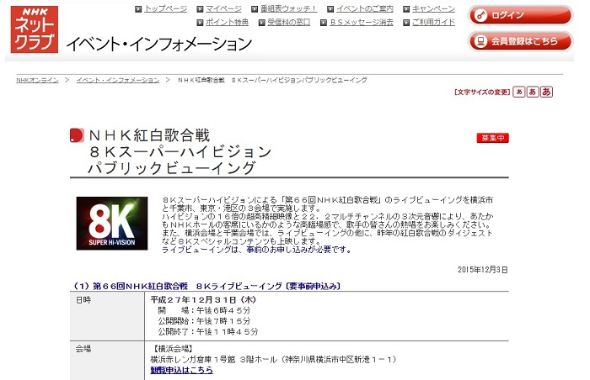The image size is (590, 380).
Task: Click the イベント・インフォメーション page title
Action: coord(159,44)
